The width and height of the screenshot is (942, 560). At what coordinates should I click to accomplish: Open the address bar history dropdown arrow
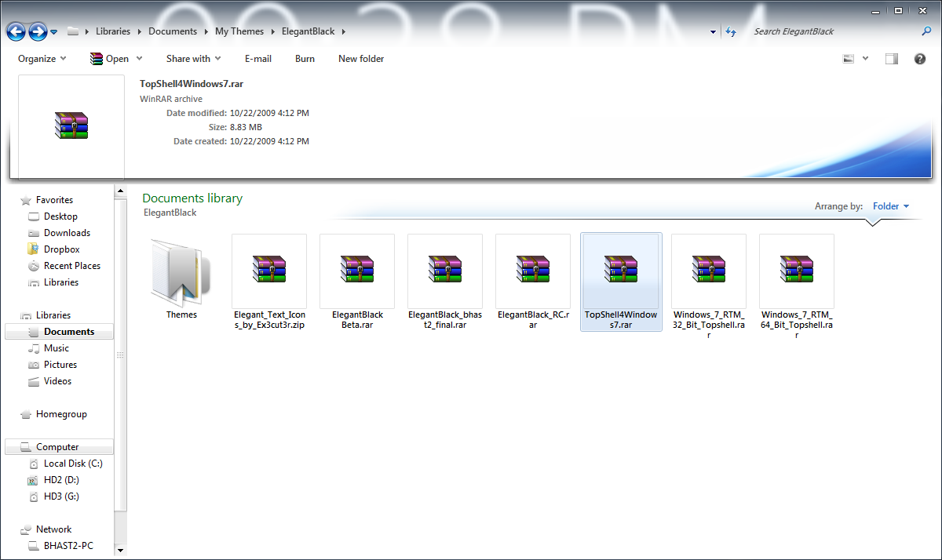[713, 32]
